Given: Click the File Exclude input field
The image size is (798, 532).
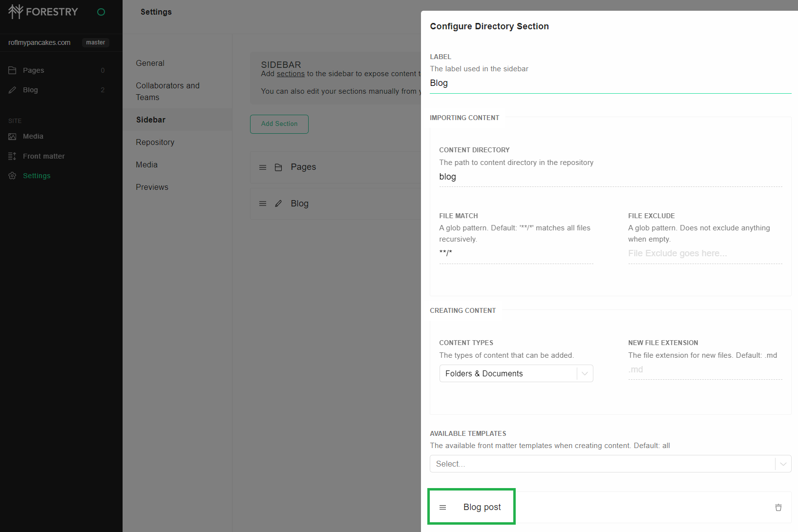Looking at the screenshot, I should tap(705, 253).
